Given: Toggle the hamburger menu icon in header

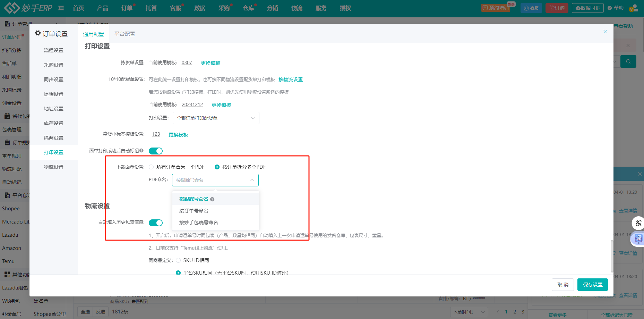Looking at the screenshot, I should (61, 8).
